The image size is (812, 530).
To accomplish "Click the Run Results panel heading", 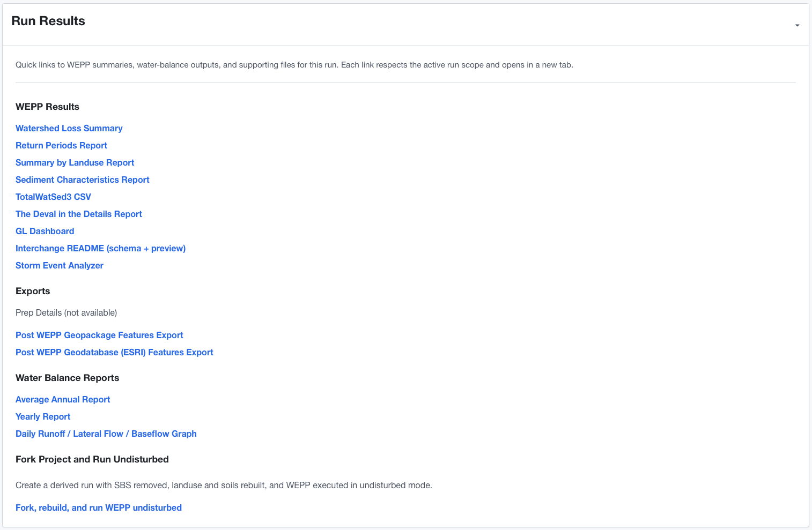I will point(48,21).
